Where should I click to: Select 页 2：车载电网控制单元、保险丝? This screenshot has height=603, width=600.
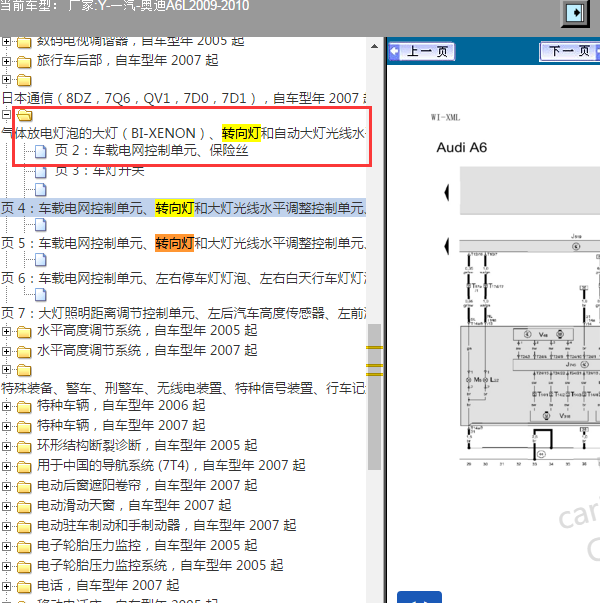point(152,150)
